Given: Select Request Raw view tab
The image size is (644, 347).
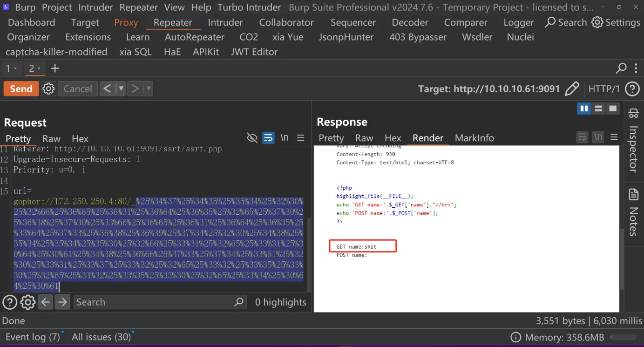Looking at the screenshot, I should pyautogui.click(x=51, y=138).
